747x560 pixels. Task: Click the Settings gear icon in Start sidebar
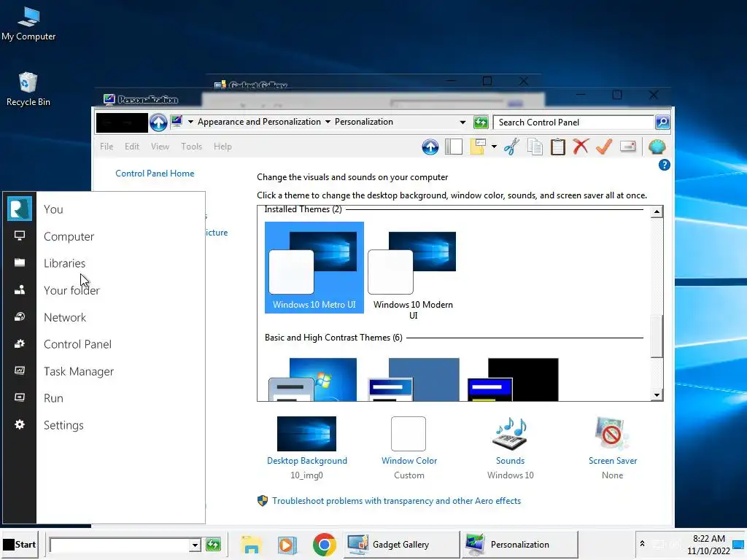point(20,424)
